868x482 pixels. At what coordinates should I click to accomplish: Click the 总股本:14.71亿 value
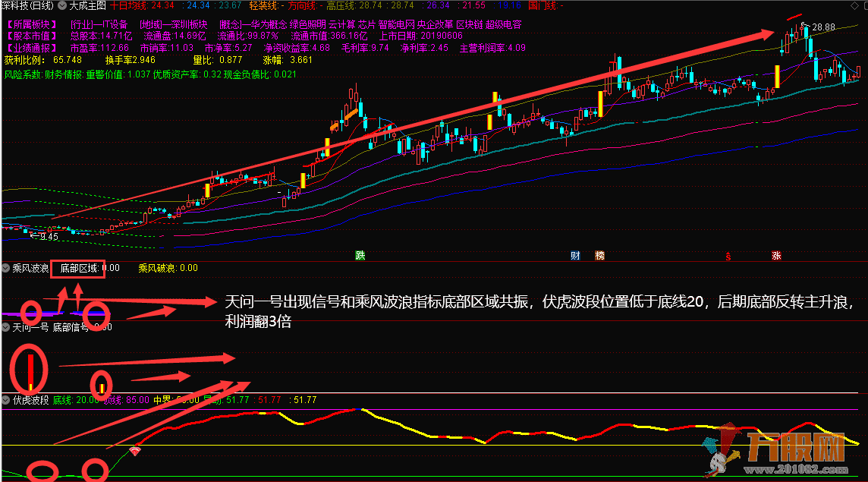click(102, 36)
